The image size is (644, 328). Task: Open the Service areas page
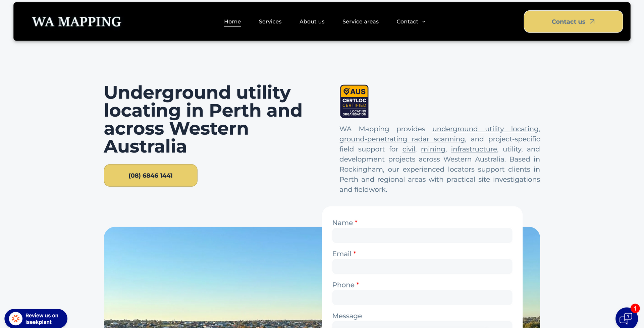coord(361,21)
